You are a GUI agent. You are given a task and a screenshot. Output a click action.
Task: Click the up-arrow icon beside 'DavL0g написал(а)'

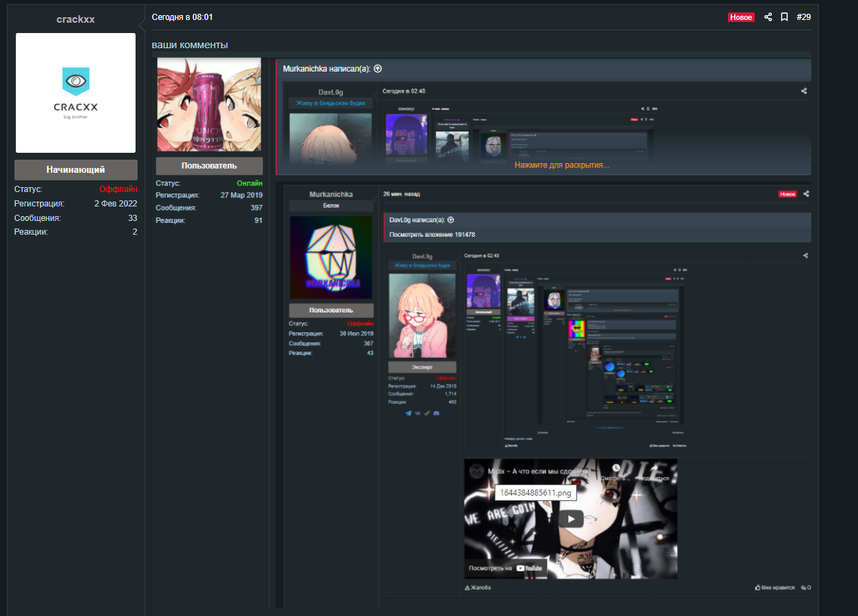pos(451,220)
